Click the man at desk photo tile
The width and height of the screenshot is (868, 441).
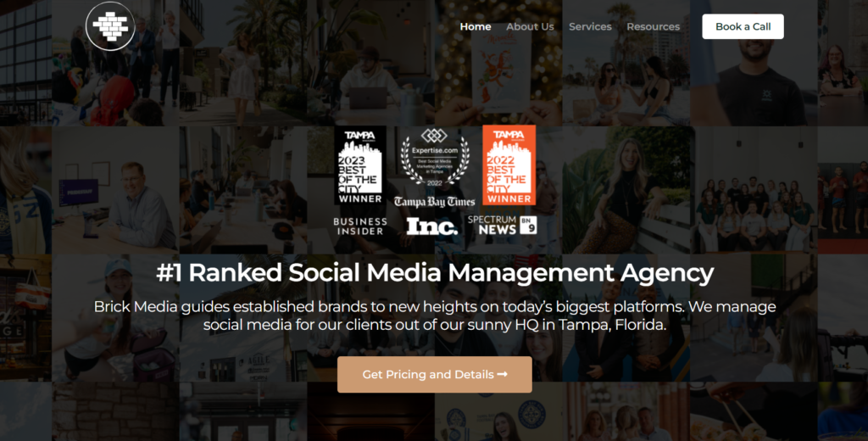tap(115, 190)
